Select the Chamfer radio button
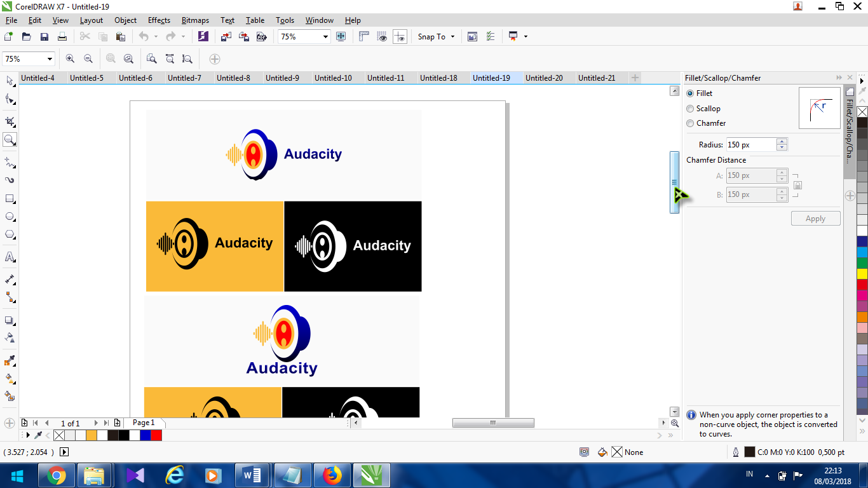 690,123
